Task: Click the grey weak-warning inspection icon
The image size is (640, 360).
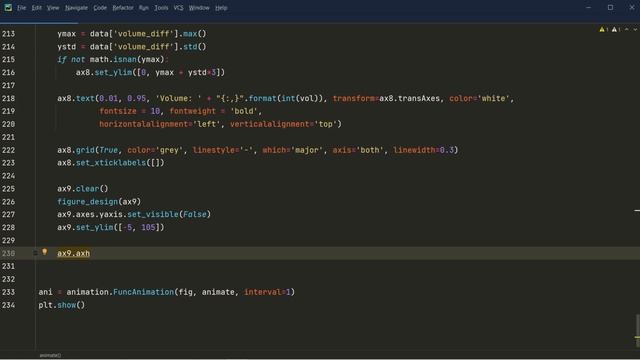Action: click(614, 29)
